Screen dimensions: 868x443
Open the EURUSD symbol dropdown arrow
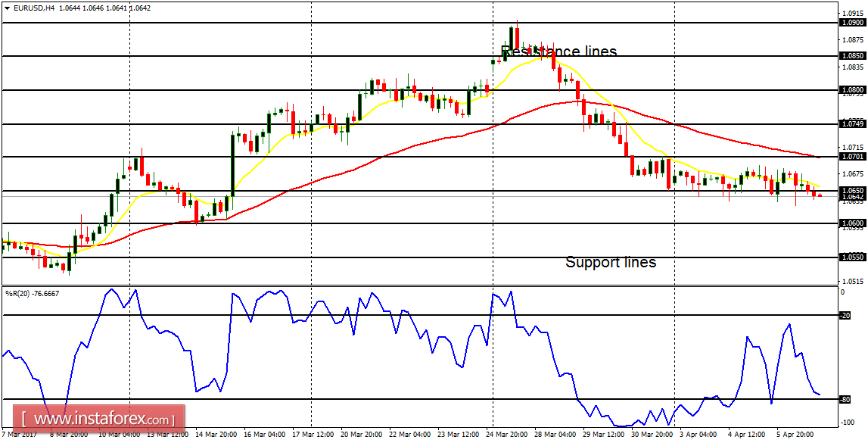point(8,6)
